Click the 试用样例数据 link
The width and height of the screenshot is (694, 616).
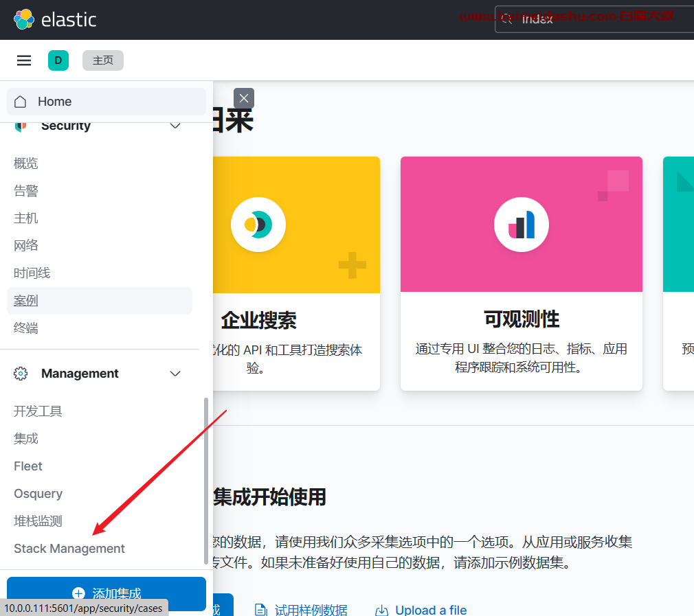click(311, 611)
